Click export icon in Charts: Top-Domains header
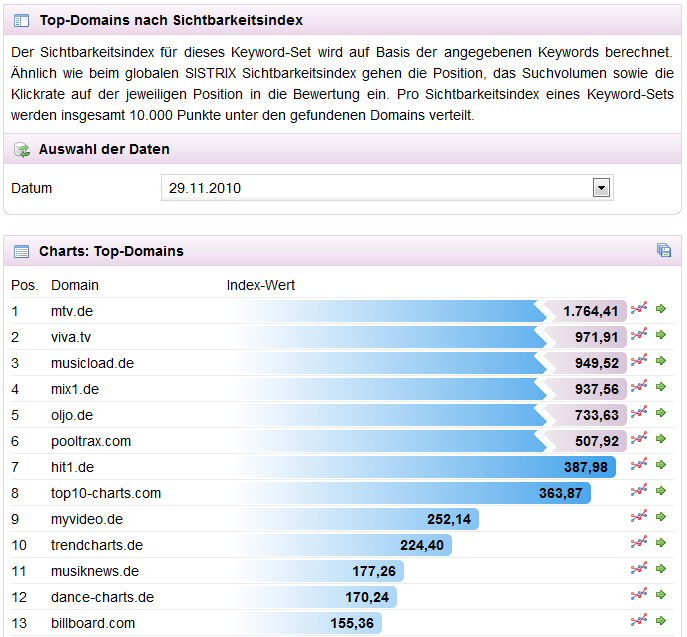Viewport: 687px width, 637px height. click(x=664, y=250)
